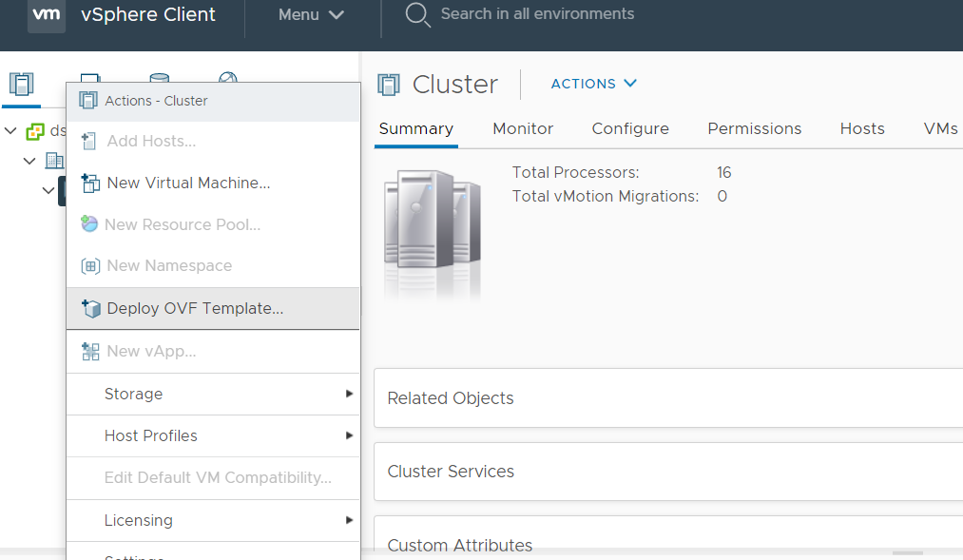
Task: Expand the Host Profiles submenu arrow
Action: (349, 435)
